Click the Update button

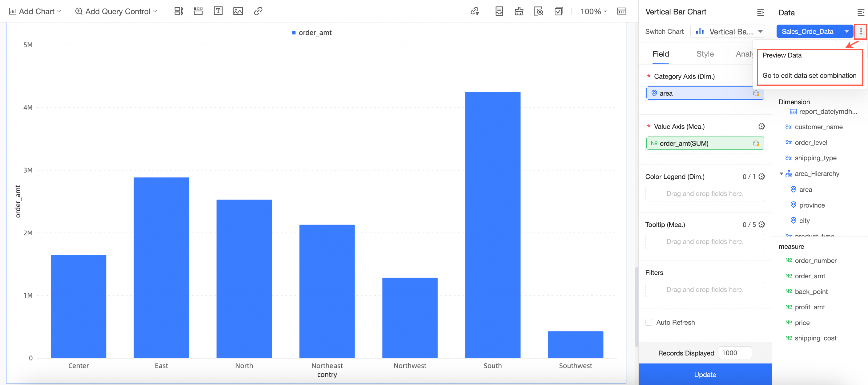(x=705, y=374)
